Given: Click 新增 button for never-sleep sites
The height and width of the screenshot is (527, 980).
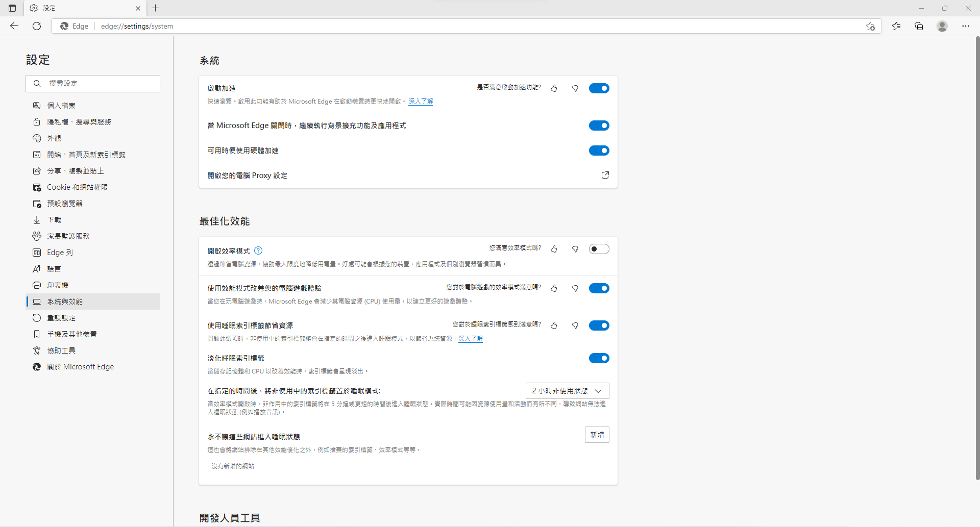Looking at the screenshot, I should [x=597, y=435].
